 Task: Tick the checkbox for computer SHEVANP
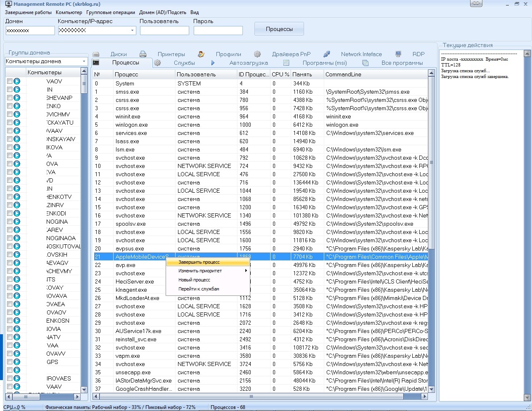point(10,98)
